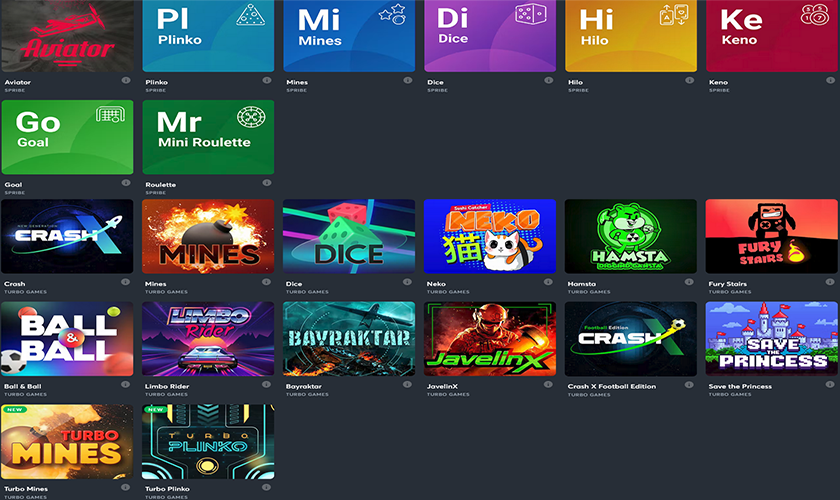Launch the yellow Hilo game tile
The image size is (840, 500).
point(631,35)
